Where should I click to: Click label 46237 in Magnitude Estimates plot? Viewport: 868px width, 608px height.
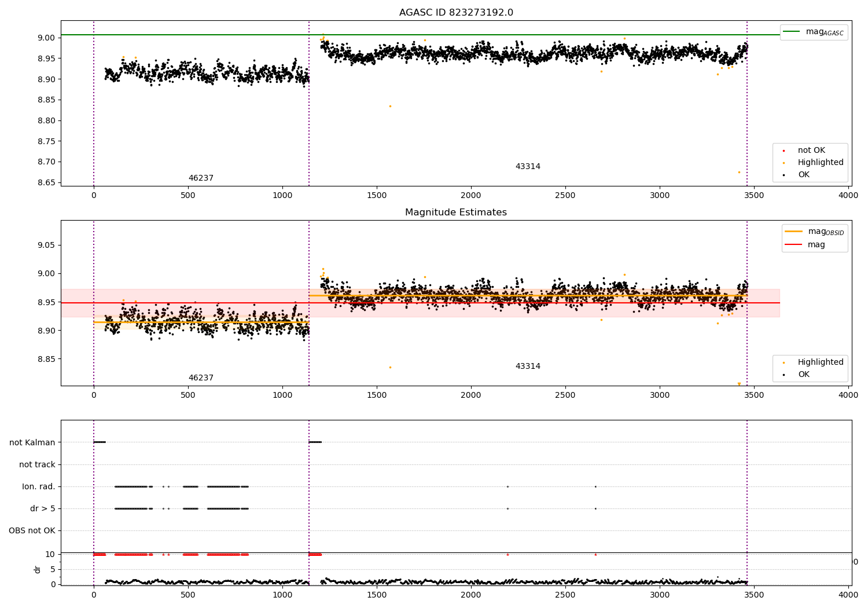tap(201, 378)
